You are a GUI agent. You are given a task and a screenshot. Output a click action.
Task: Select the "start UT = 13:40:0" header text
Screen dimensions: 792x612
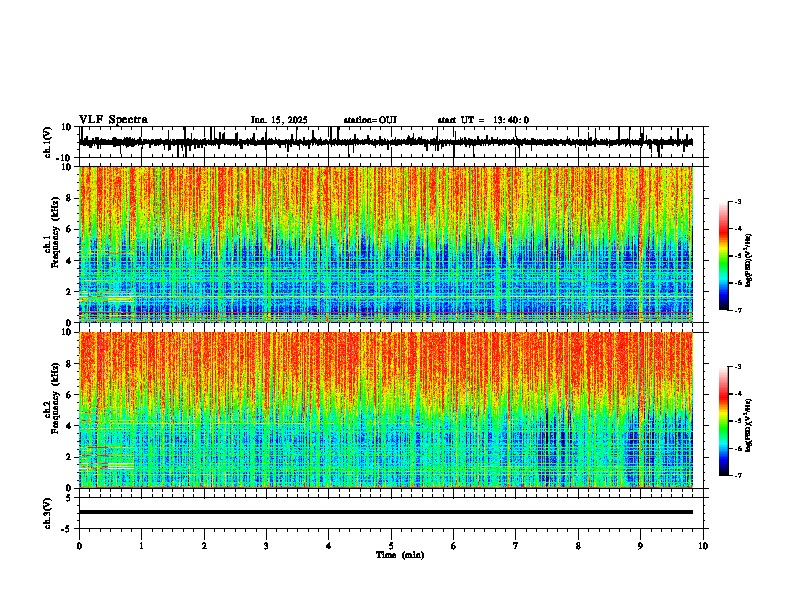coord(483,120)
